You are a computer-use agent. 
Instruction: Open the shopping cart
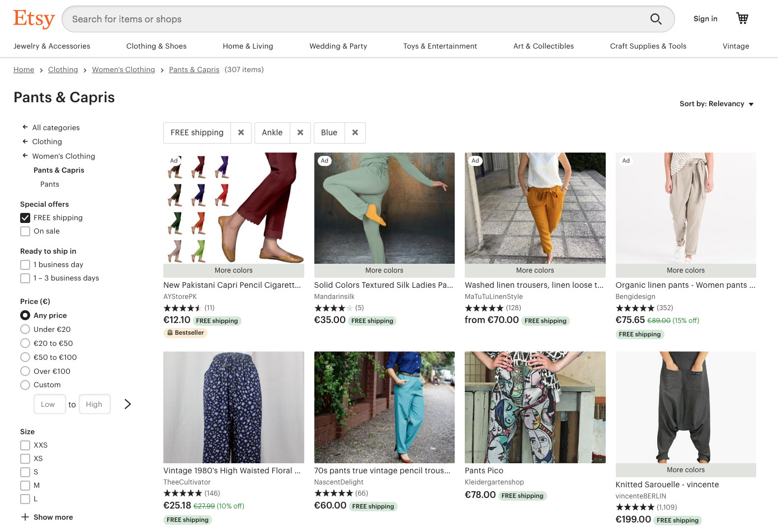[x=742, y=18]
